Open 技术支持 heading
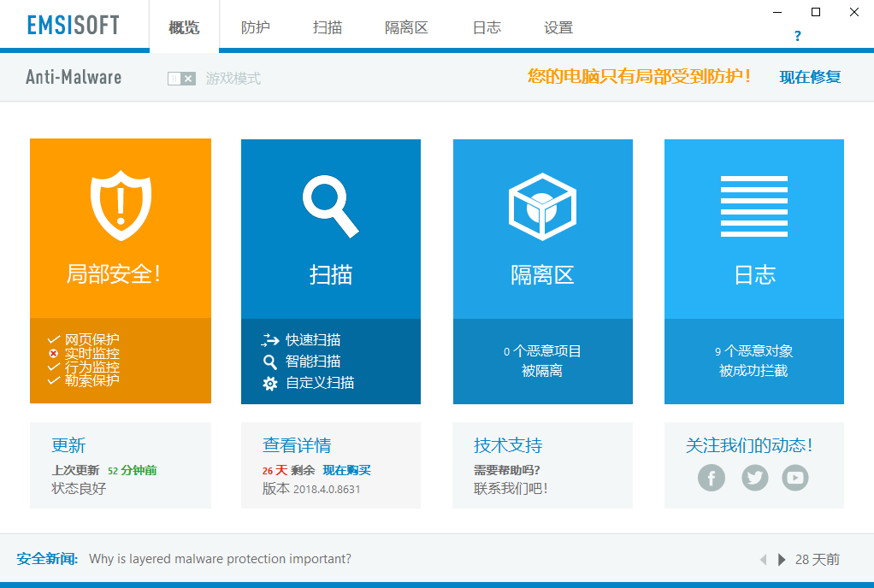874x588 pixels. point(508,445)
